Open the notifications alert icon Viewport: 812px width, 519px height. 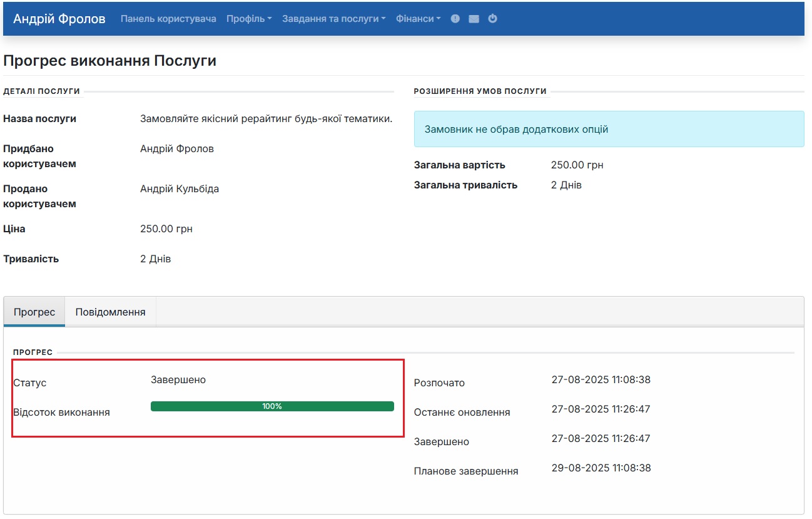[455, 18]
